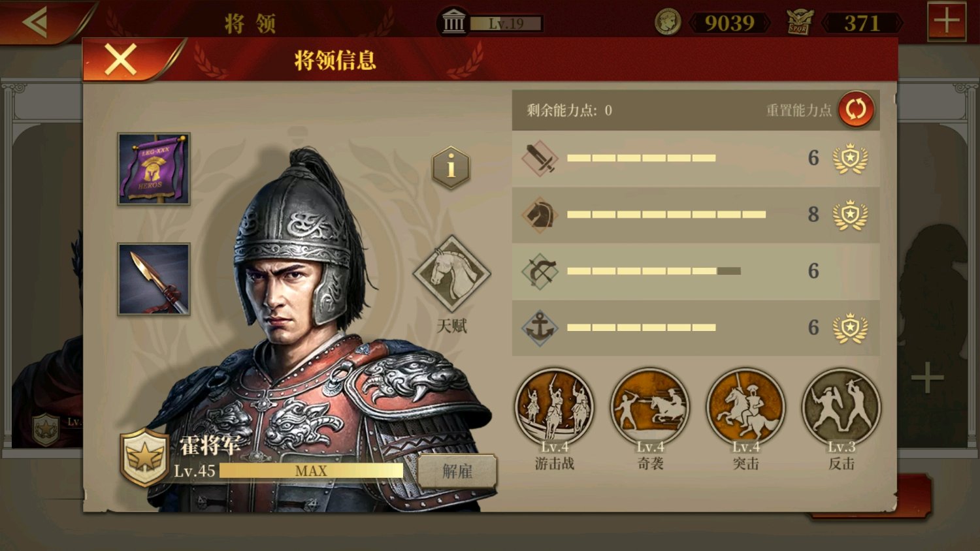The height and width of the screenshot is (551, 980).
Task: Open the 天赋 talent horse icon
Action: click(x=451, y=274)
